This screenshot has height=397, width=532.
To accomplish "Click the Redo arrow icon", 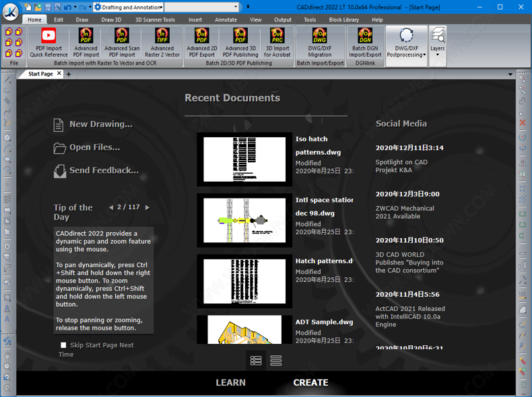I will 83,7.
